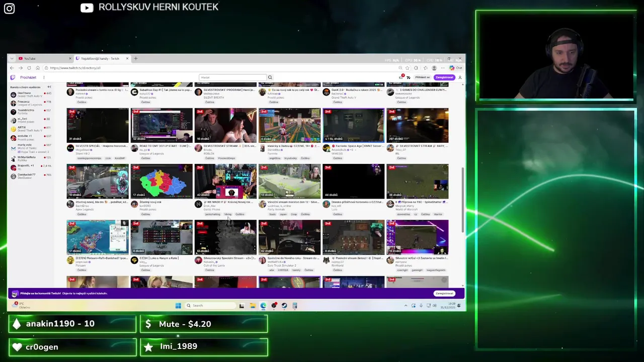This screenshot has width=644, height=362.
Task: Open the Prime loot notification icon
Action: pyautogui.click(x=401, y=77)
